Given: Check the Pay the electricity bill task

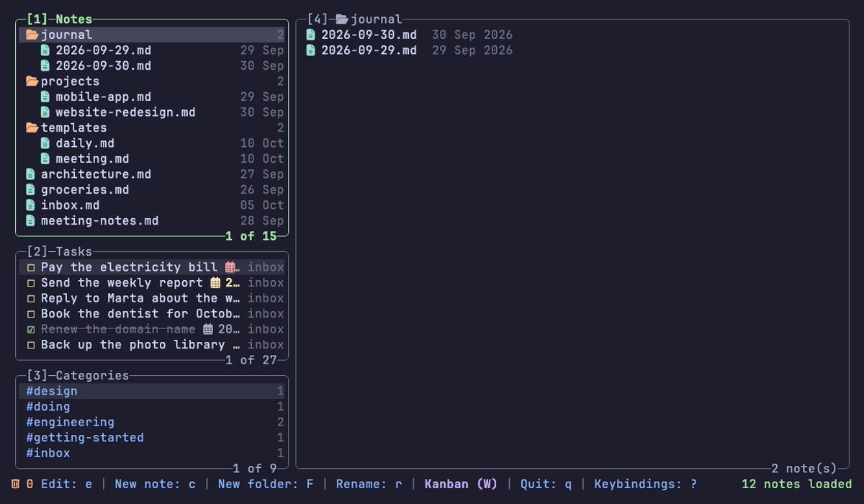Looking at the screenshot, I should [31, 267].
